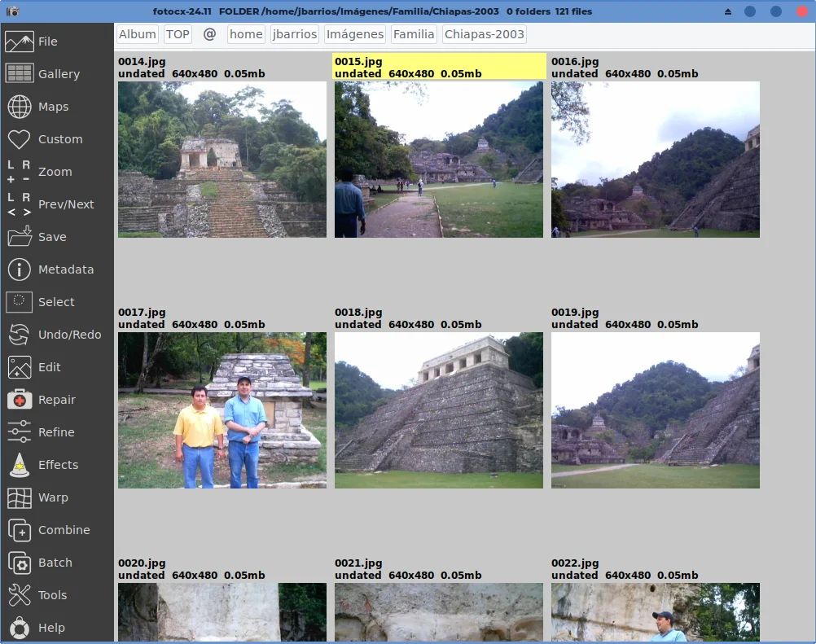Click the 0020.jpg filename label
816x644 pixels.
pyautogui.click(x=142, y=563)
